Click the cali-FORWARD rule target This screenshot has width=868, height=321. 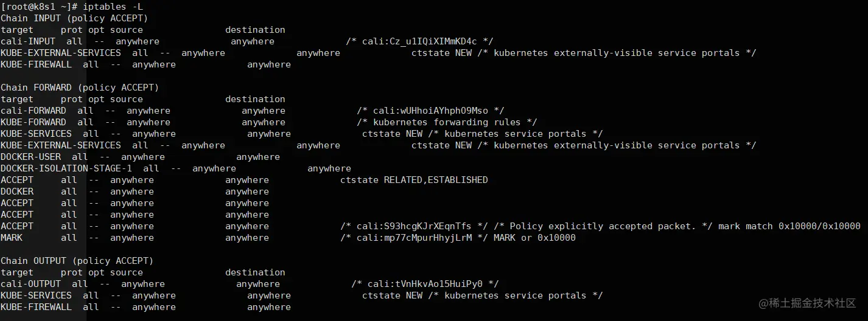pos(33,111)
